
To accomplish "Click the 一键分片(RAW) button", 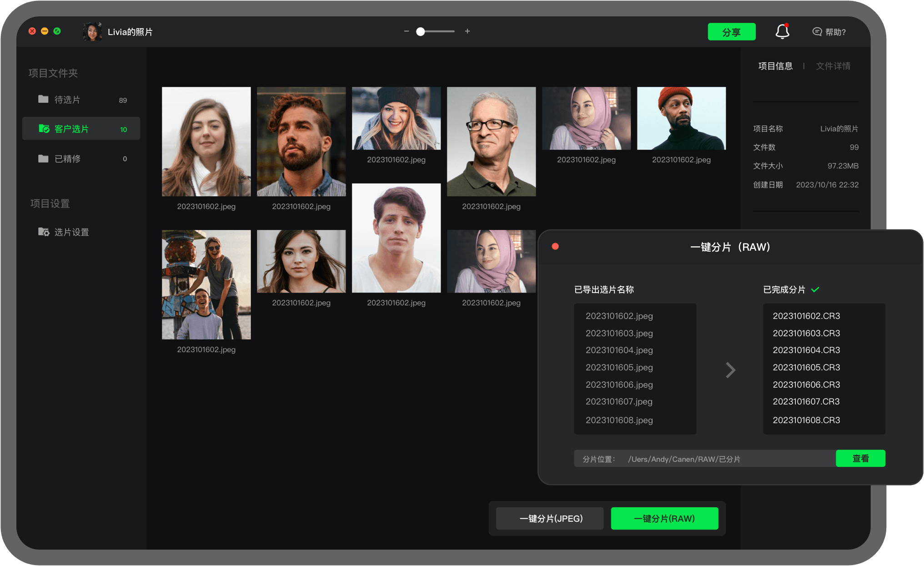I will click(x=664, y=519).
